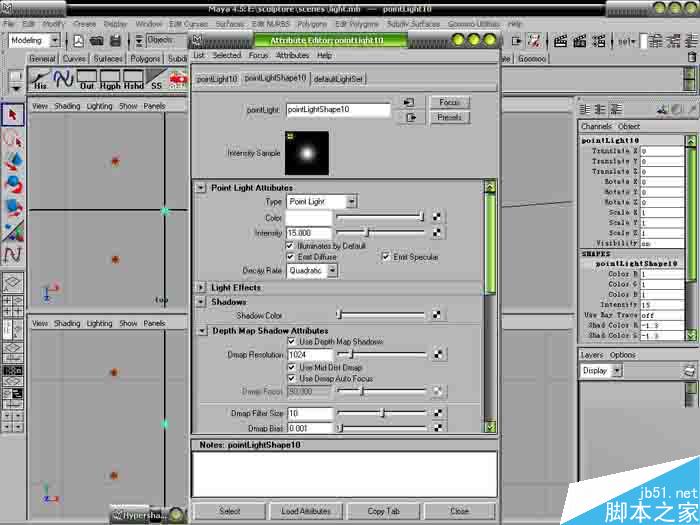Click the SS shelf button
This screenshot has height=525, width=700.
pyautogui.click(x=156, y=79)
